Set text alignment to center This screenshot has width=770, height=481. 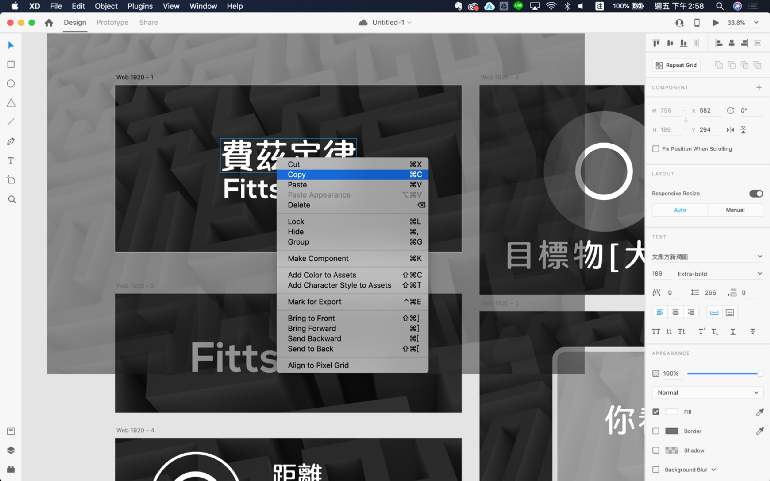(x=676, y=312)
